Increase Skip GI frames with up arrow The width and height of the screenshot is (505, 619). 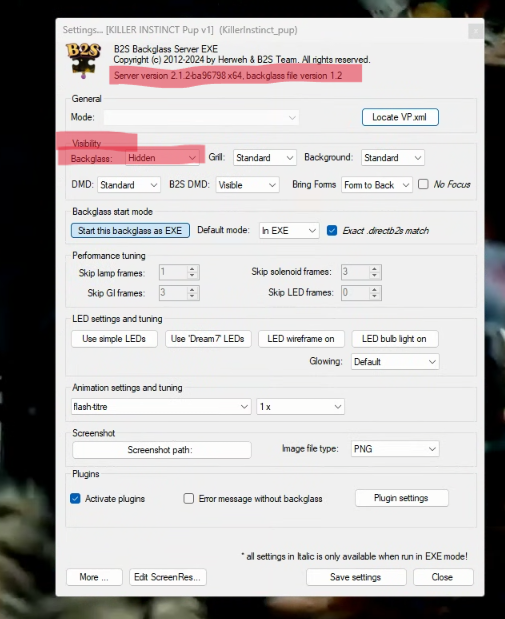point(192,289)
